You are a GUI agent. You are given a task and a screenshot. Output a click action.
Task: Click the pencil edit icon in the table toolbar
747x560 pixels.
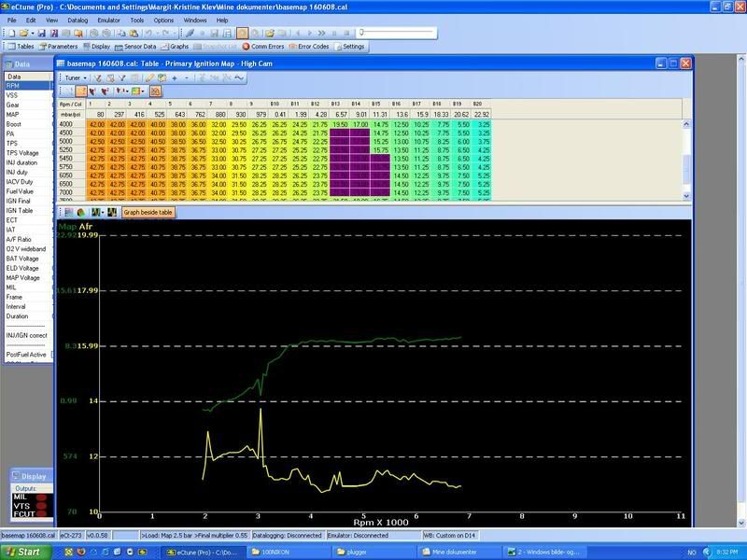pyautogui.click(x=149, y=77)
